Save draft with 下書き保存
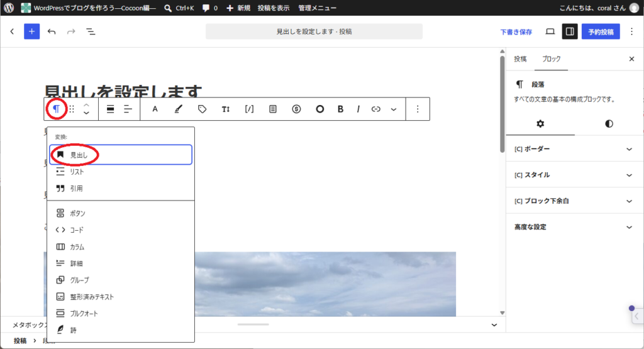This screenshot has width=644, height=349. pos(516,31)
